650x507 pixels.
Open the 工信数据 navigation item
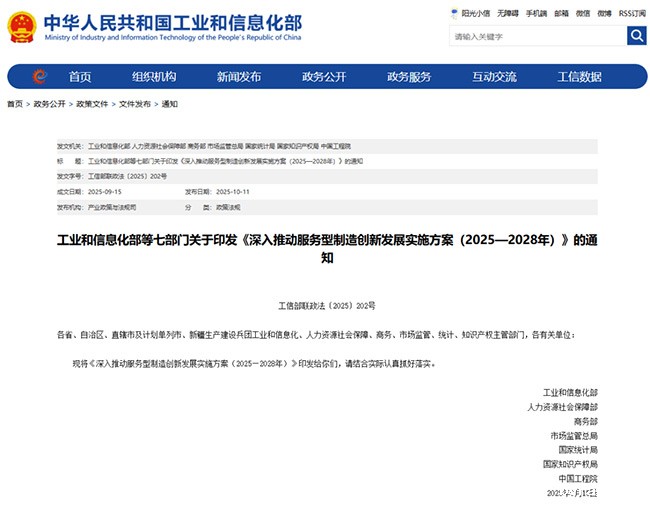(579, 77)
